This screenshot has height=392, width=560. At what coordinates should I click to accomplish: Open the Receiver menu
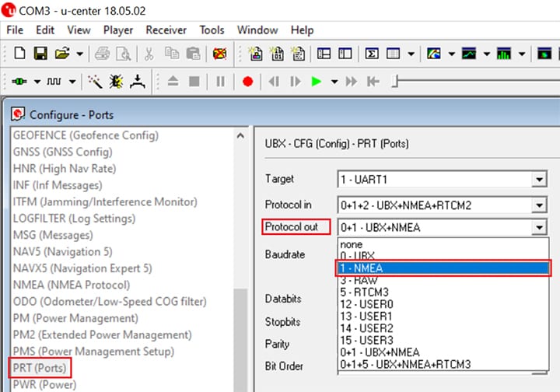click(166, 30)
